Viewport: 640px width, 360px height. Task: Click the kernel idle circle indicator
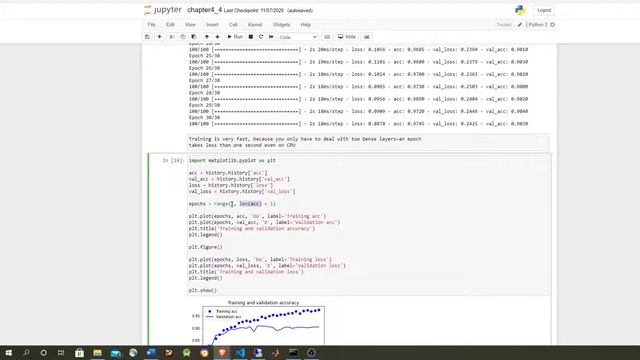pyautogui.click(x=553, y=24)
